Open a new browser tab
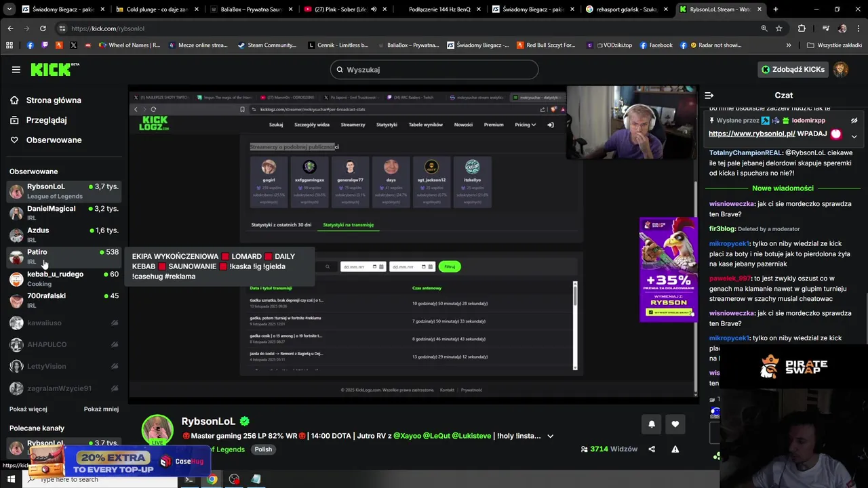Image resolution: width=868 pixels, height=488 pixels. click(776, 9)
